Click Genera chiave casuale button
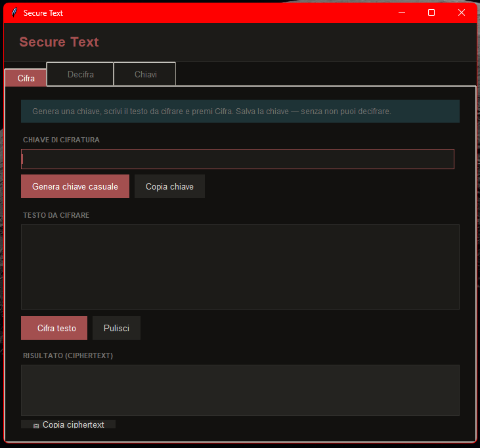This screenshot has height=448, width=480. 75,186
